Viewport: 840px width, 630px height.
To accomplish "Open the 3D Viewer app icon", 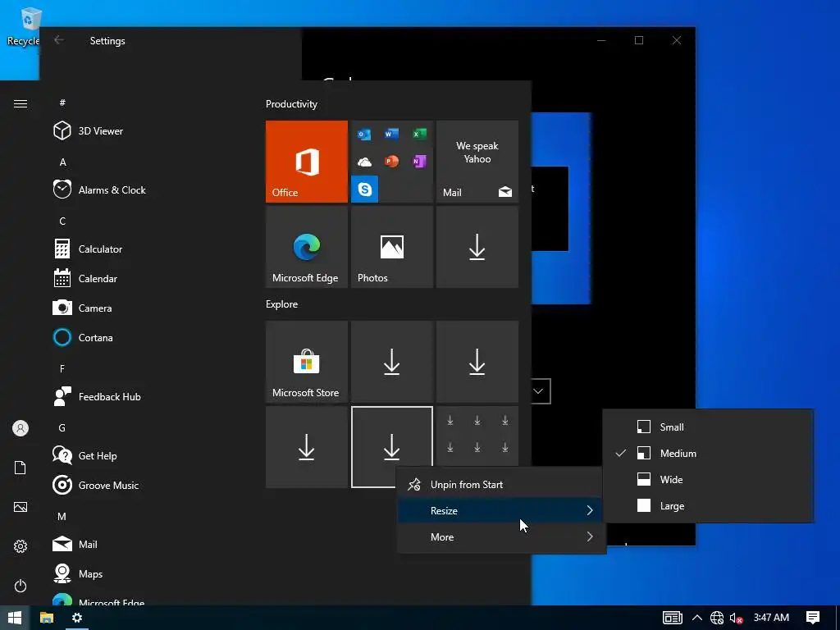I will click(x=62, y=130).
